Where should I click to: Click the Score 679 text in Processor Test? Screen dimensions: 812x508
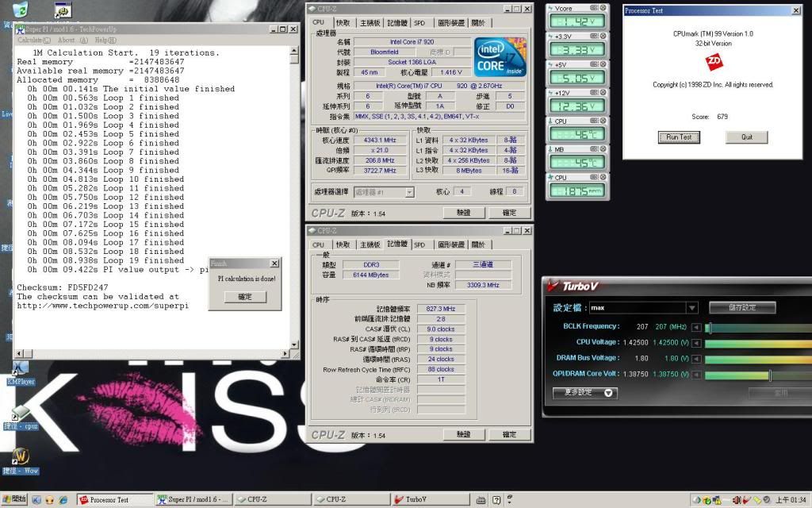(x=710, y=117)
